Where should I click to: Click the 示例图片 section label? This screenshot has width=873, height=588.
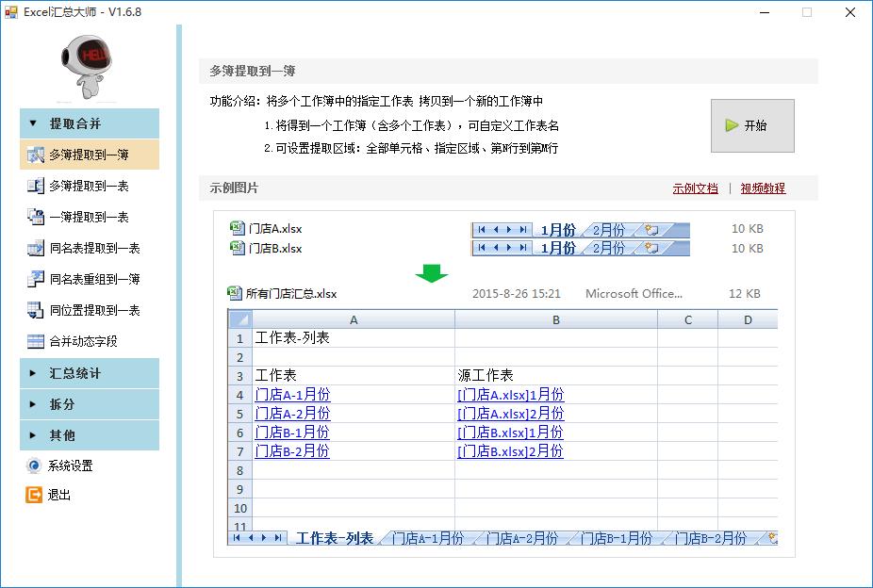coord(234,188)
